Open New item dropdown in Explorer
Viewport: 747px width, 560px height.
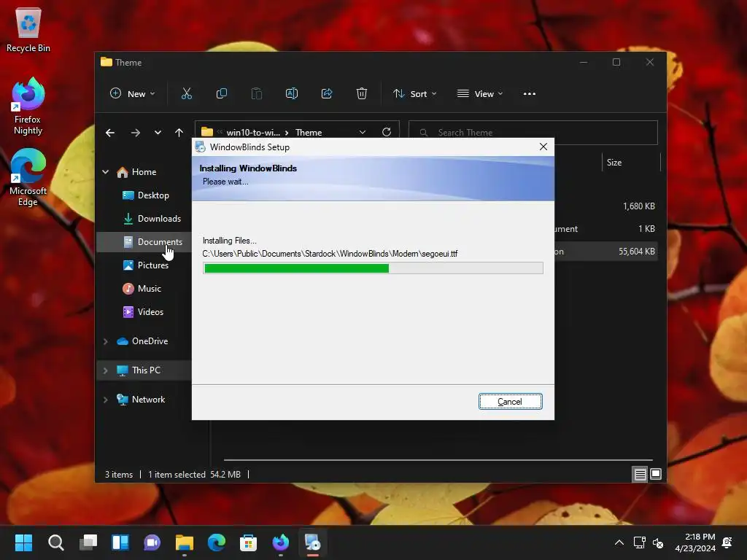click(133, 94)
